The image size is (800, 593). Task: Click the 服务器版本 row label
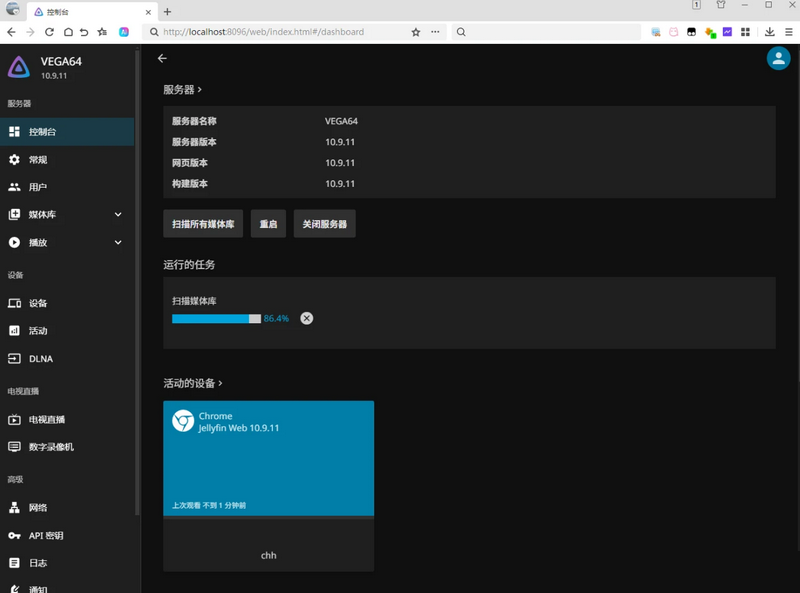point(194,142)
